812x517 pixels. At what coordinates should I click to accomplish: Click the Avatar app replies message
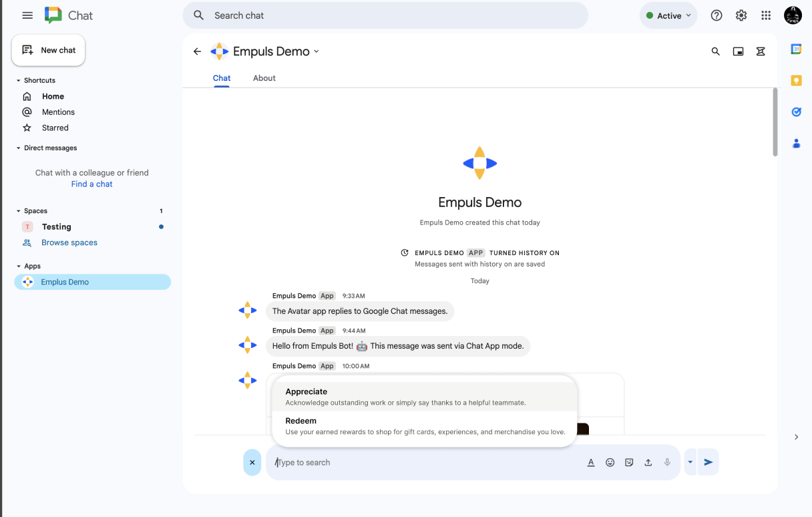360,311
